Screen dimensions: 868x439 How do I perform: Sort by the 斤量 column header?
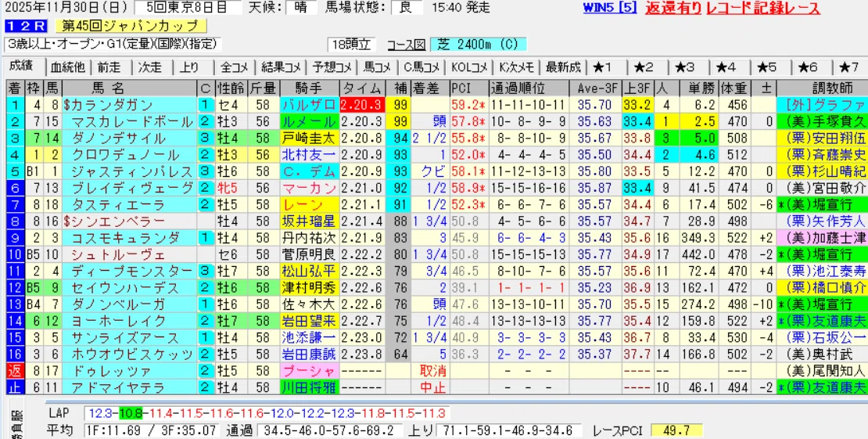coord(263,88)
